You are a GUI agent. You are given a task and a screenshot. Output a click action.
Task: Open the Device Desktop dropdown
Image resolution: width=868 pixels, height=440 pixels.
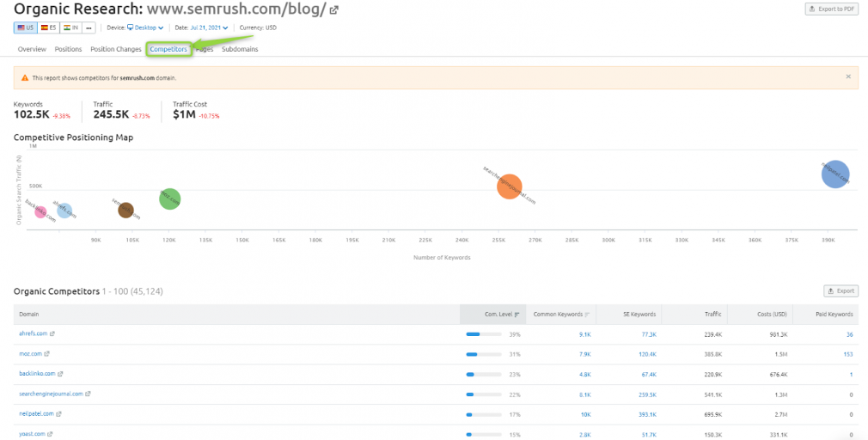(145, 27)
